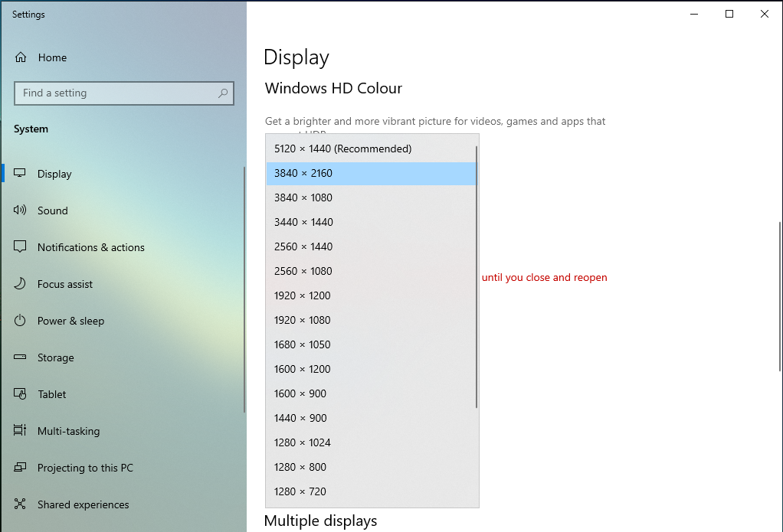Open Shared experiences settings
783x532 pixels.
click(123, 504)
